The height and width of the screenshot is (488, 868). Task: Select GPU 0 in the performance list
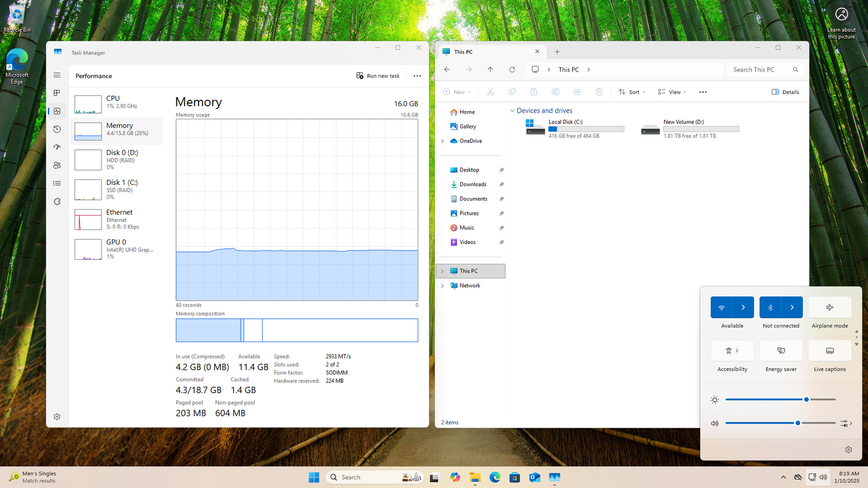pos(117,249)
